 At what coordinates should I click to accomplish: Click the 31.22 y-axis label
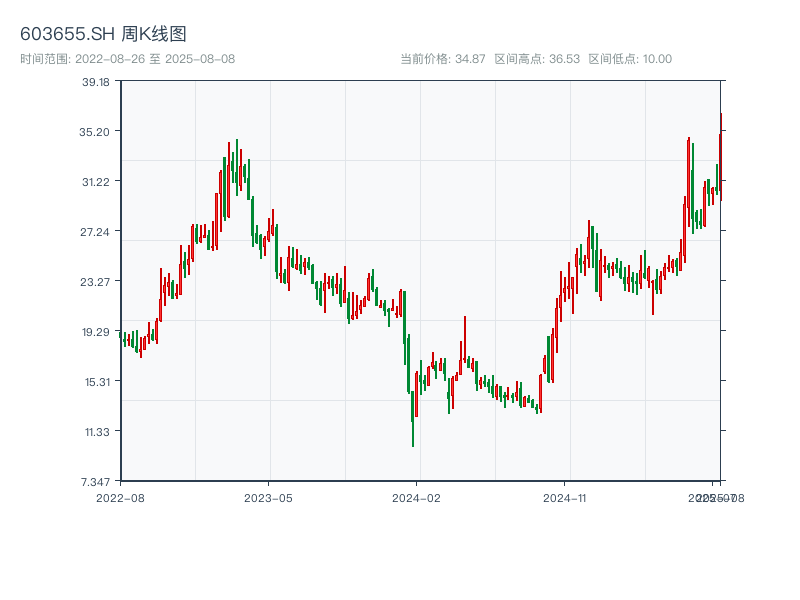click(96, 182)
